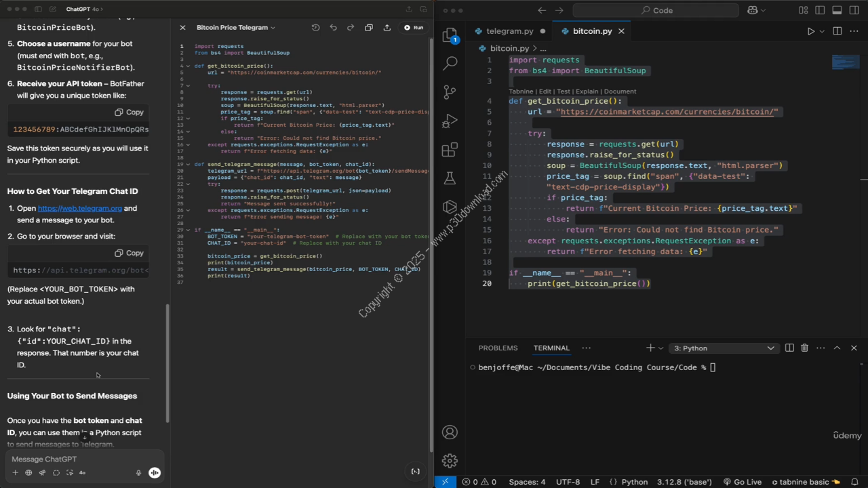Screen dimensions: 868x488
Task: Open the Source Control view
Action: click(450, 91)
